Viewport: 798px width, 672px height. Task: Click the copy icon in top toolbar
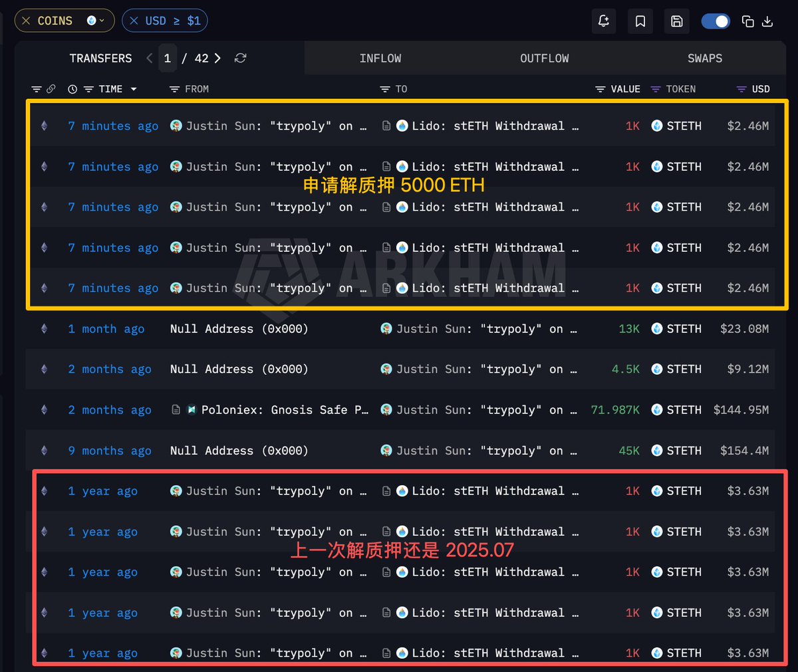747,21
